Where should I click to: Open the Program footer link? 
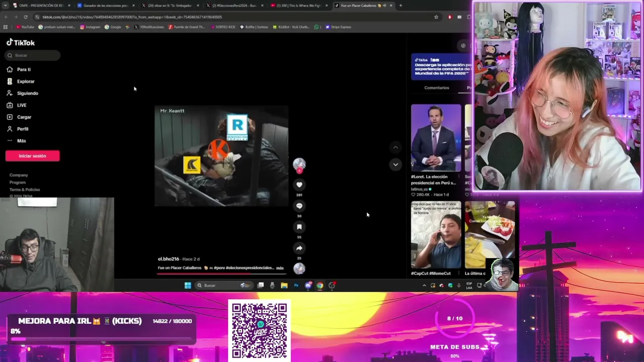click(x=17, y=182)
